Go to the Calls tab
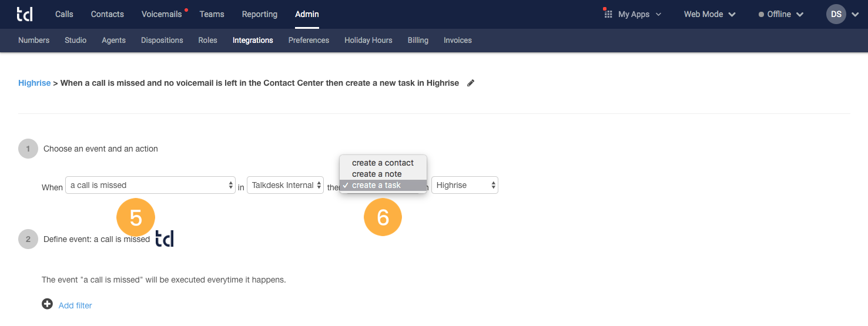 (x=64, y=14)
